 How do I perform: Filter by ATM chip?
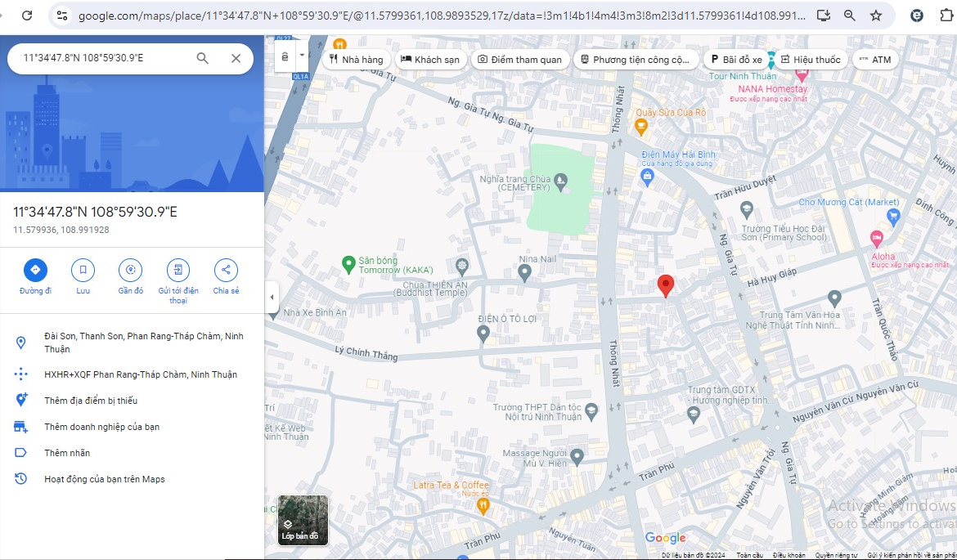[874, 60]
